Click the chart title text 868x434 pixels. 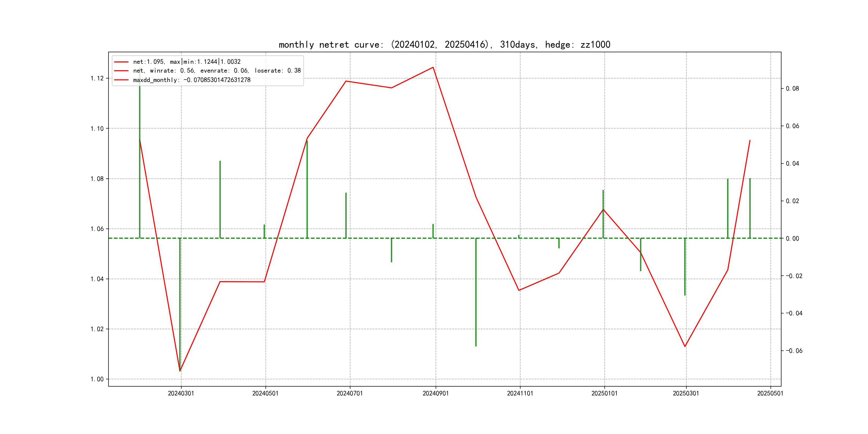(444, 44)
